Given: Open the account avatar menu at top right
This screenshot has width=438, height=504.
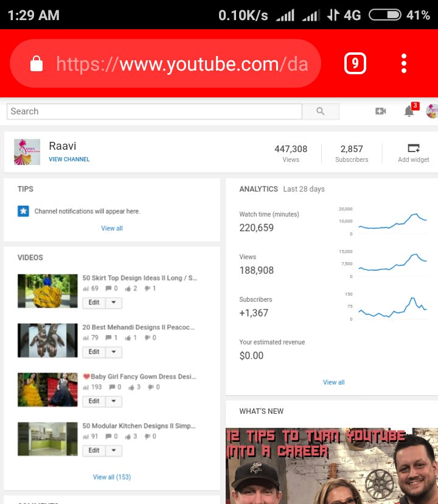Looking at the screenshot, I should point(432,111).
